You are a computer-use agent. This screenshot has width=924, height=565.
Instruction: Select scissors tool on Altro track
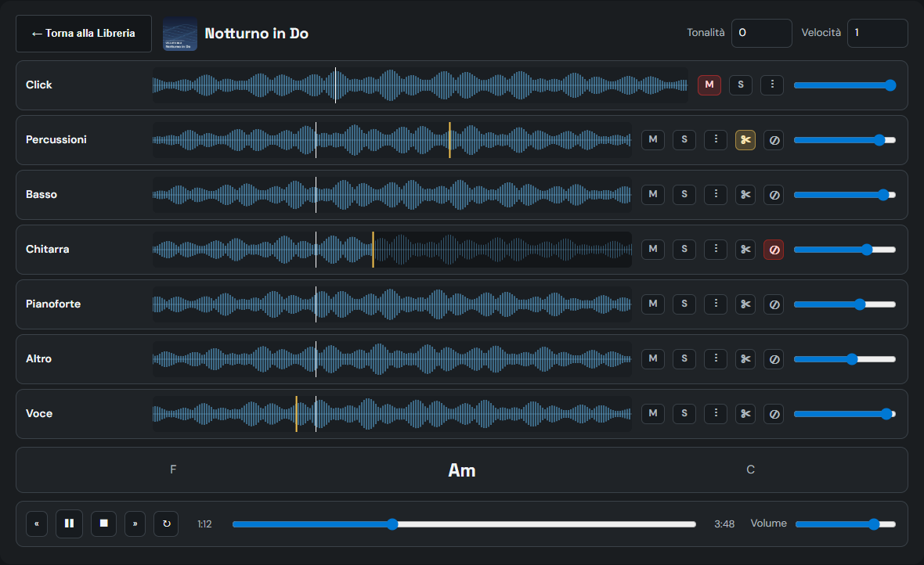745,358
